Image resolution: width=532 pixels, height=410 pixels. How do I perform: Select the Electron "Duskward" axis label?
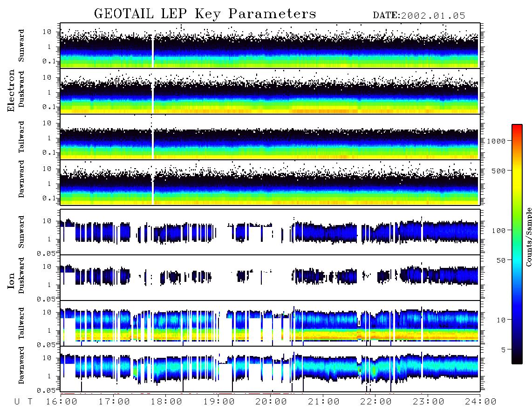(21, 89)
